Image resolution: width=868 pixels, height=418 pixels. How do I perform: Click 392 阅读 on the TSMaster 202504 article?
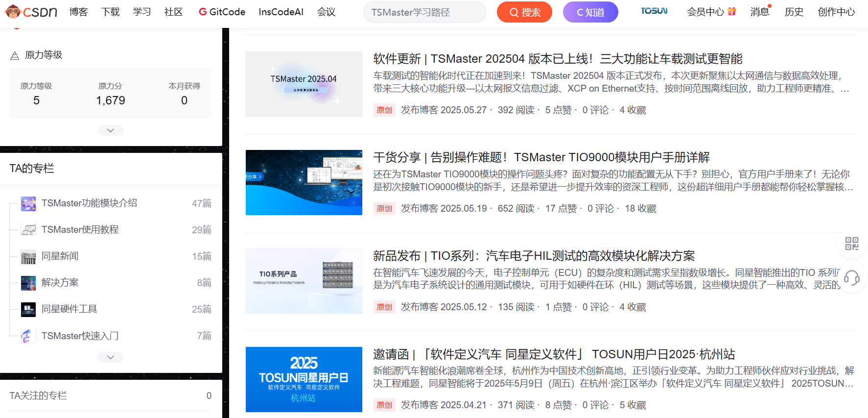click(516, 110)
